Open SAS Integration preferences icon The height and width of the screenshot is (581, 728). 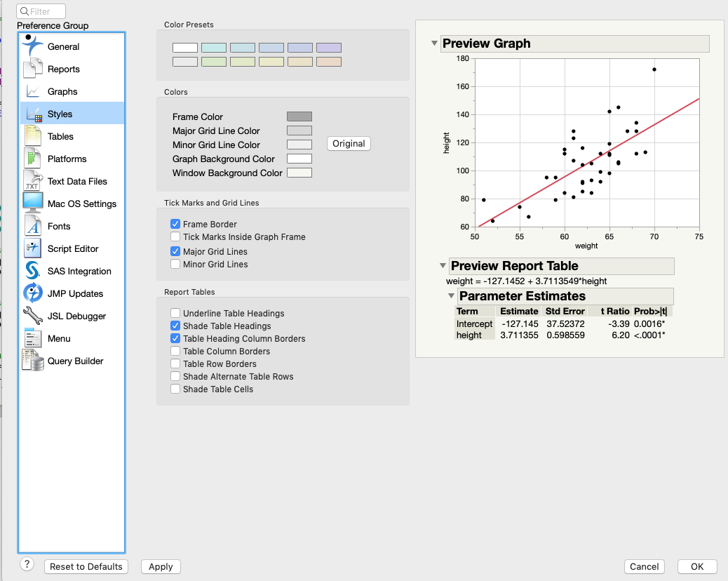click(33, 270)
